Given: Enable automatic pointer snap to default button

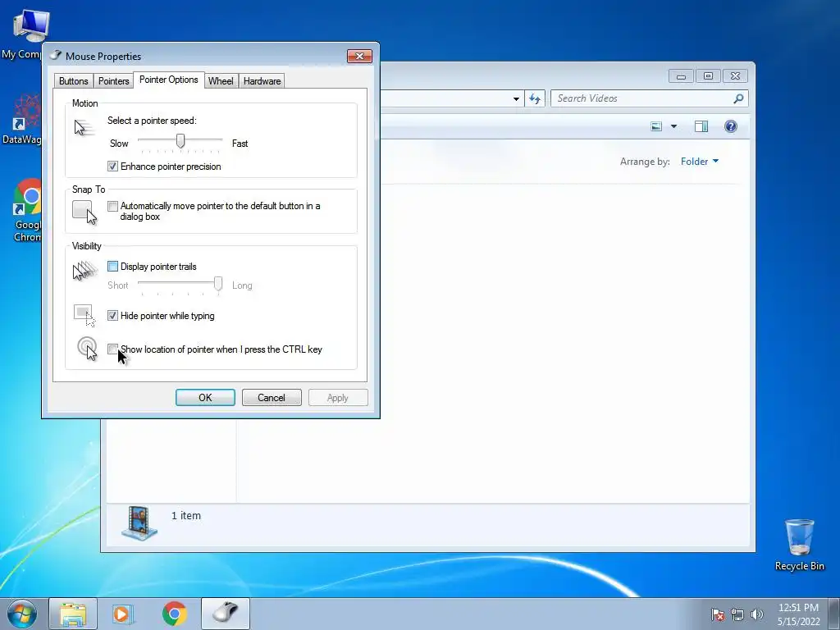Looking at the screenshot, I should 112,206.
